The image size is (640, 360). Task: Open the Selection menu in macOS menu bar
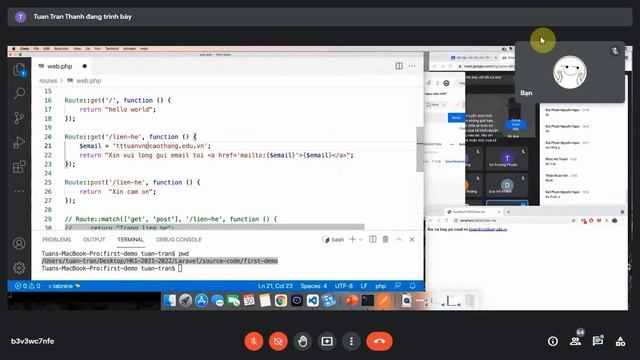[x=61, y=49]
